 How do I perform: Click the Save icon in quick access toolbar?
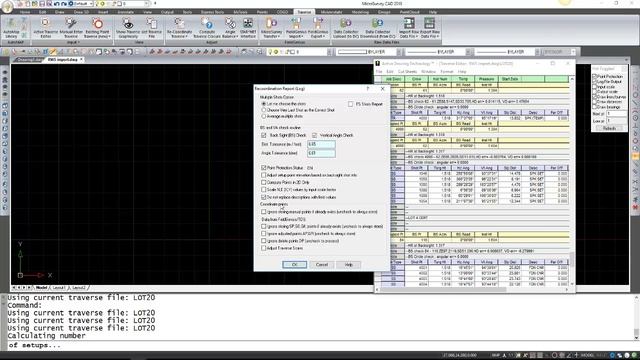tap(42, 4)
